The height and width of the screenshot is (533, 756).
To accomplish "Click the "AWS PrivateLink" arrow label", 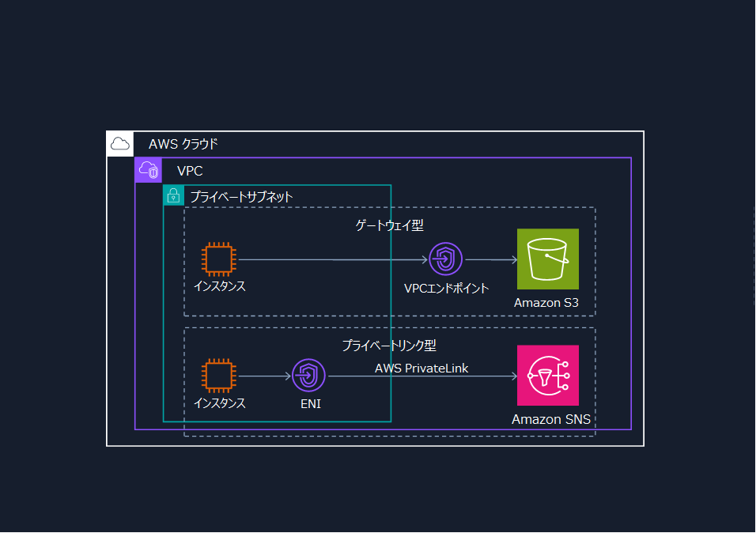I will pyautogui.click(x=421, y=369).
